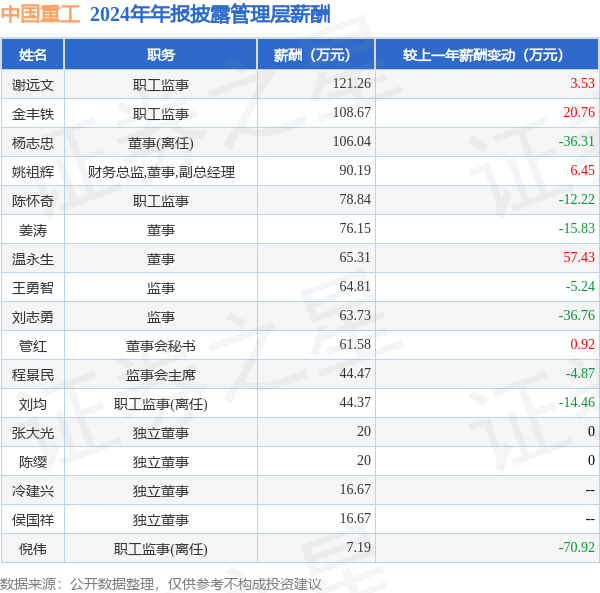600x593 pixels.
Task: Select the name 王勇智
Action: click(x=33, y=288)
